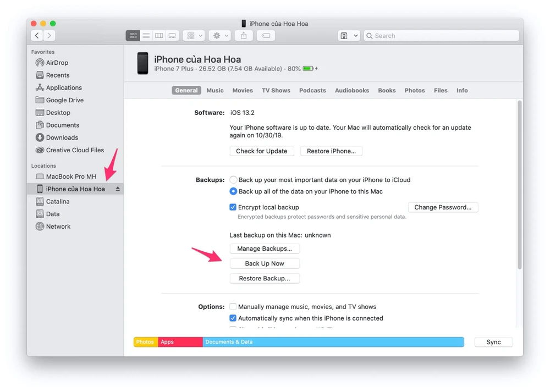Screen dimensions: 550x392
Task: Click the Documents & Data storage bar segment
Action: [333, 342]
